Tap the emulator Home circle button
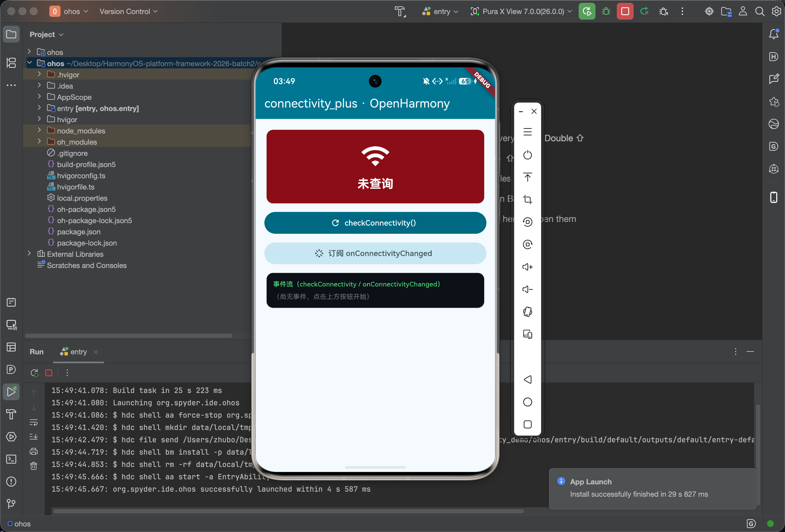 pyautogui.click(x=527, y=402)
